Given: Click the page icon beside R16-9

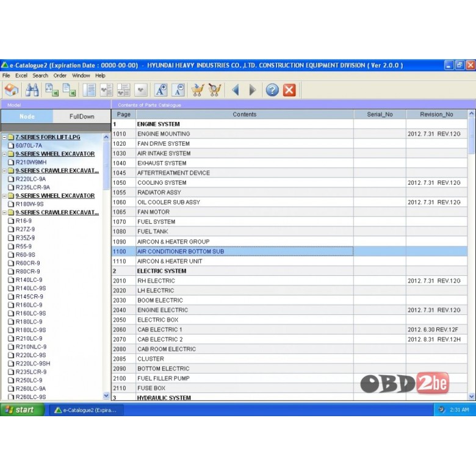Looking at the screenshot, I should 11,221.
